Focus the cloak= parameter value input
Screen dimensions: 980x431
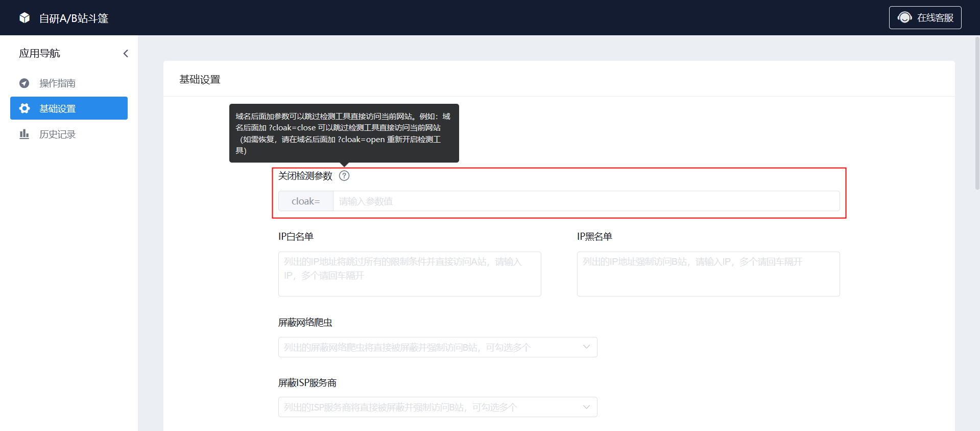(x=586, y=201)
